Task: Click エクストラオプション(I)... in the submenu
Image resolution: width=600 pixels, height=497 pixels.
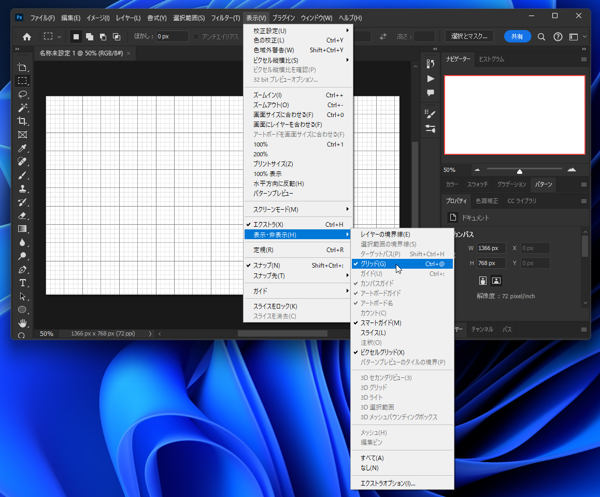Action: (x=402, y=483)
